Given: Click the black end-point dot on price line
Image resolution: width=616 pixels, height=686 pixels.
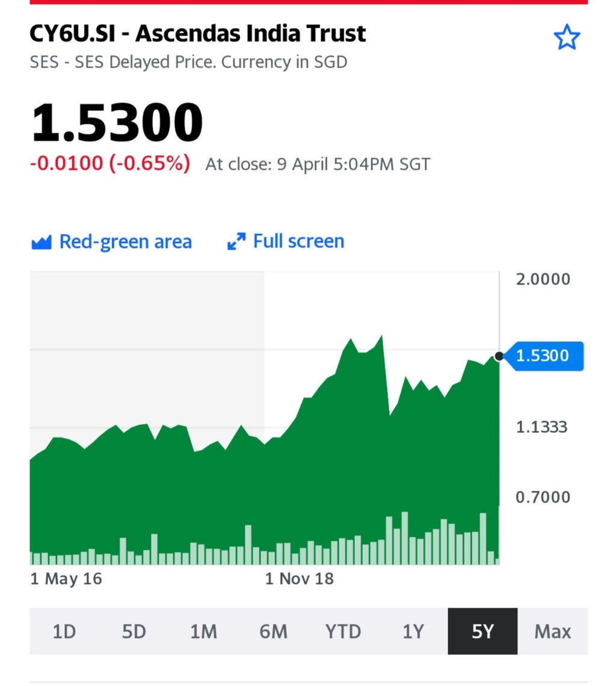Looking at the screenshot, I should tap(499, 357).
